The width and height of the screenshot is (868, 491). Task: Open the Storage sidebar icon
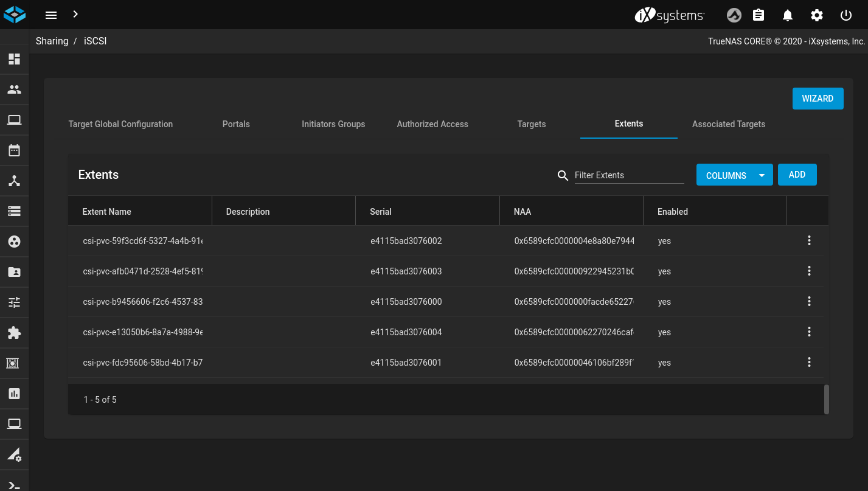(x=14, y=211)
